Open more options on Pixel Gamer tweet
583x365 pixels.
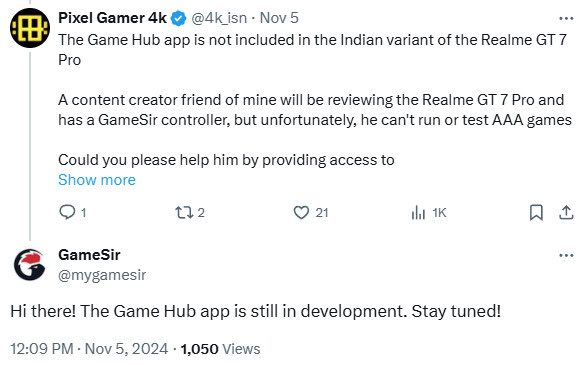coord(566,18)
